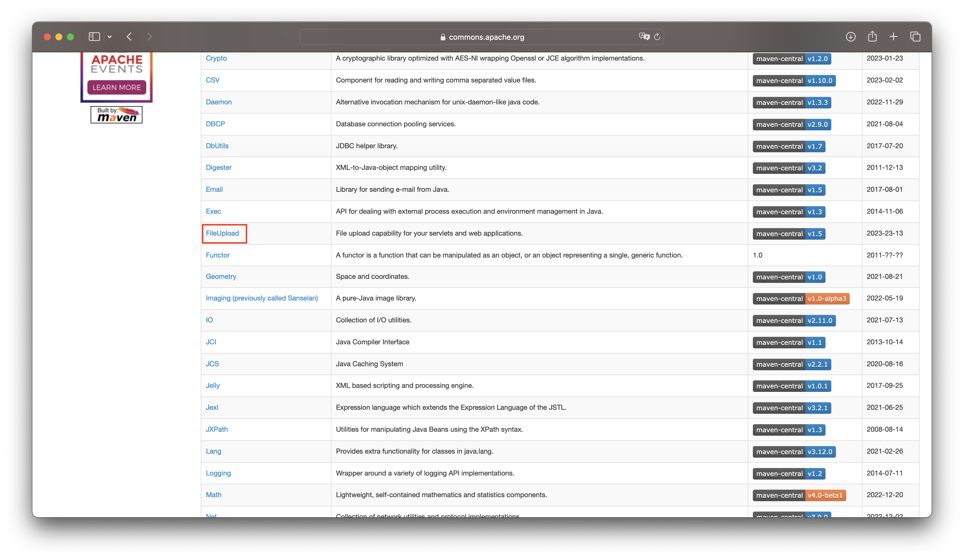Show the tab overview icon
Image resolution: width=964 pixels, height=560 pixels.
(915, 37)
